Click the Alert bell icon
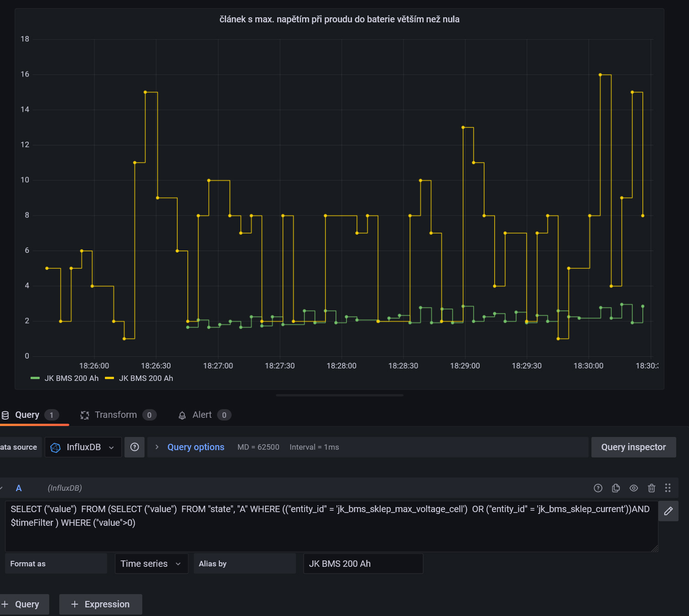Viewport: 689px width, 616px height. pos(182,415)
